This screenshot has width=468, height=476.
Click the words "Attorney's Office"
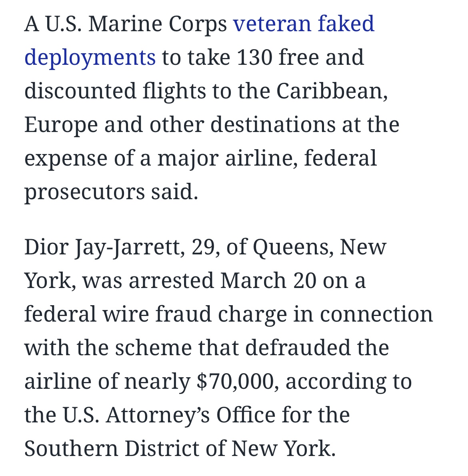tap(190, 415)
